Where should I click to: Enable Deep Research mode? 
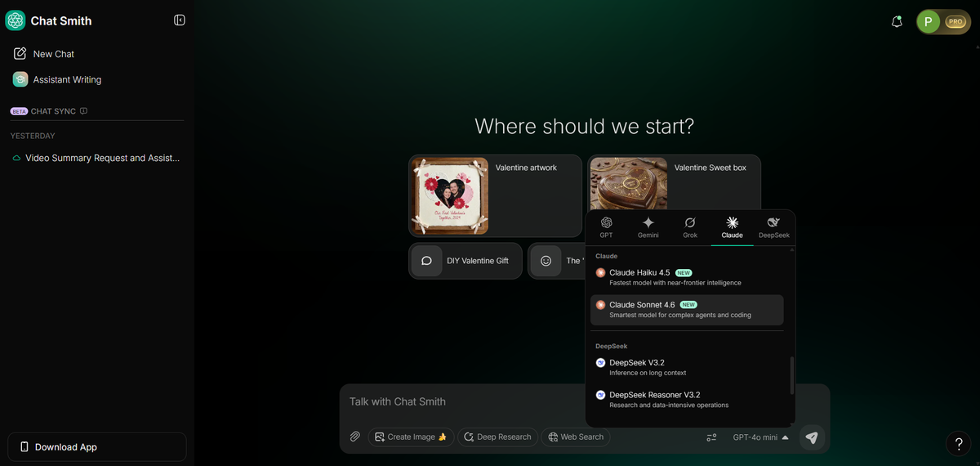tap(497, 437)
